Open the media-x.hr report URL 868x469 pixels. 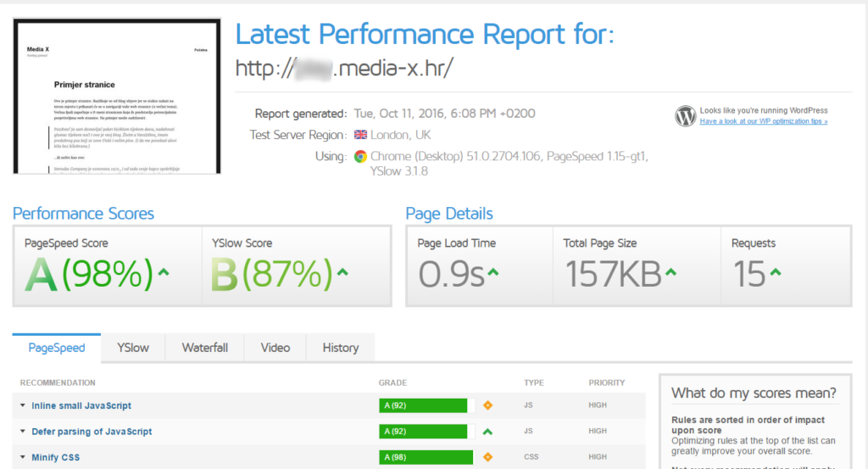[343, 68]
